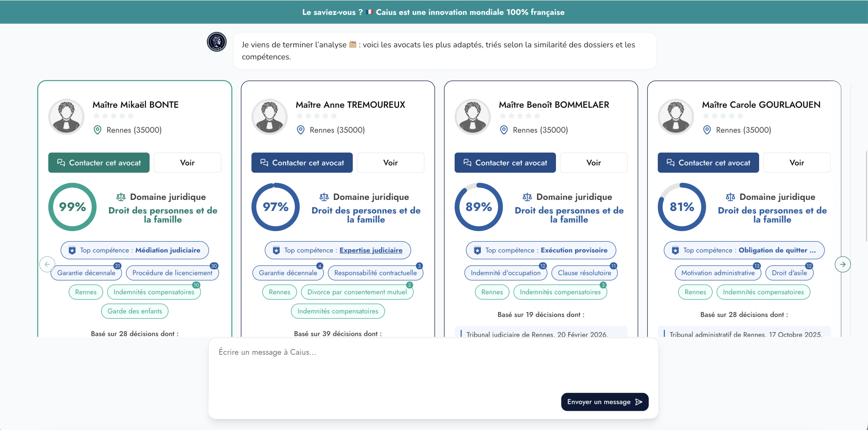
Task: Expand the Obligation de quitter top competence
Action: [x=777, y=250]
